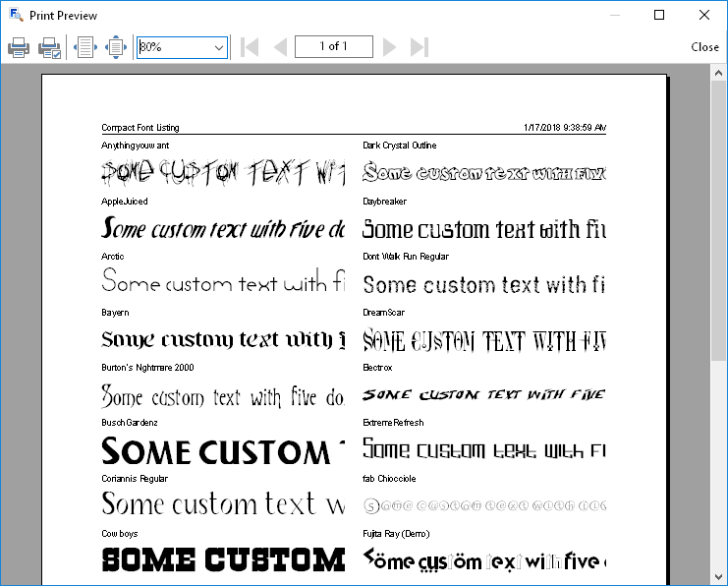Click 'Compact Font Listing' header text
Image resolution: width=728 pixels, height=586 pixels.
click(140, 128)
